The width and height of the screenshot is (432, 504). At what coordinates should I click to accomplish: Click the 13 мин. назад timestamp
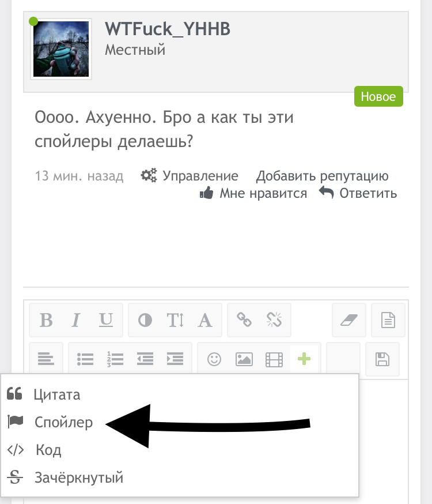[79, 176]
